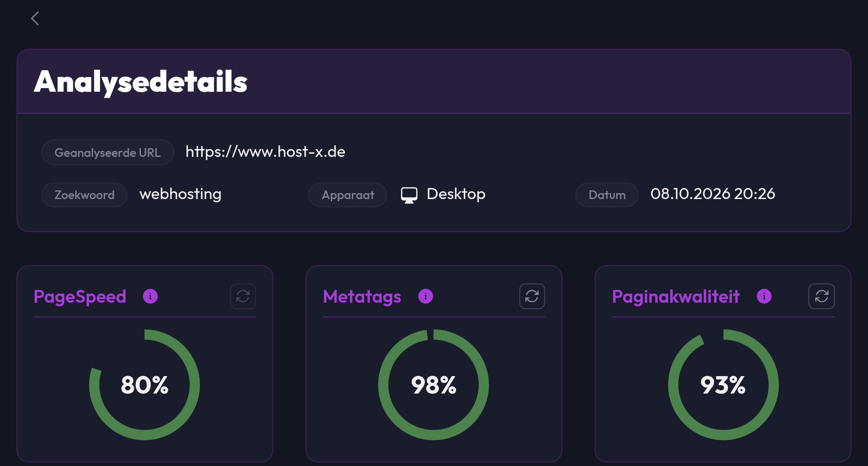868x466 pixels.
Task: Select the keyword text webhosting
Action: (180, 194)
